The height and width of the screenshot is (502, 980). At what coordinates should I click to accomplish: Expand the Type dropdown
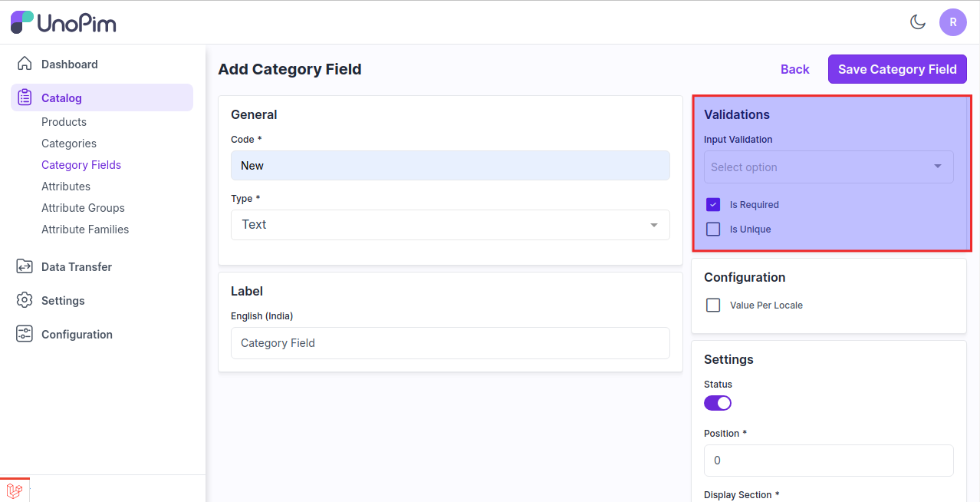point(450,225)
